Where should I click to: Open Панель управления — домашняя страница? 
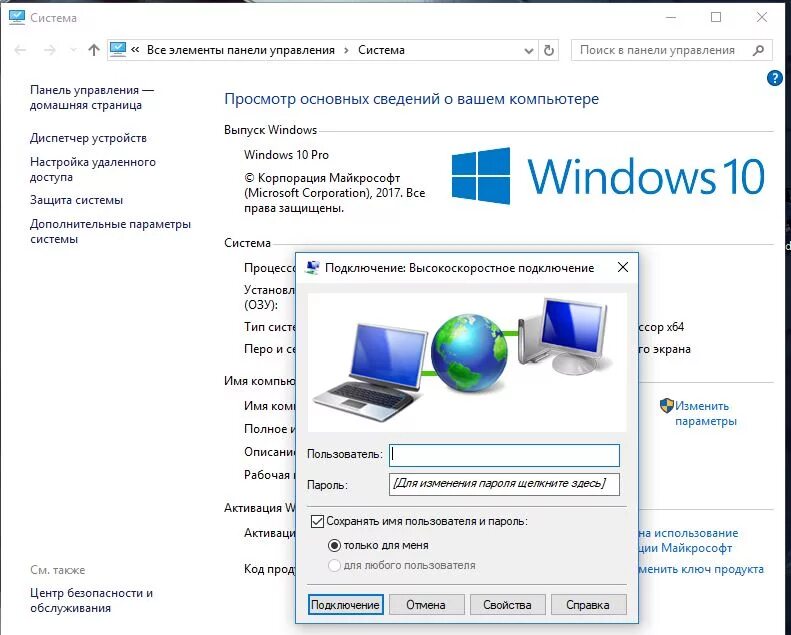[x=91, y=97]
